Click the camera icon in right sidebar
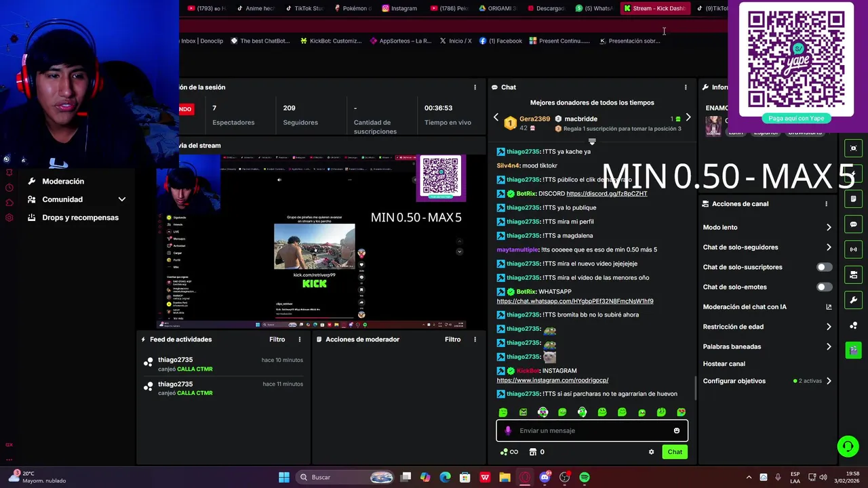The image size is (868, 488). point(853,275)
